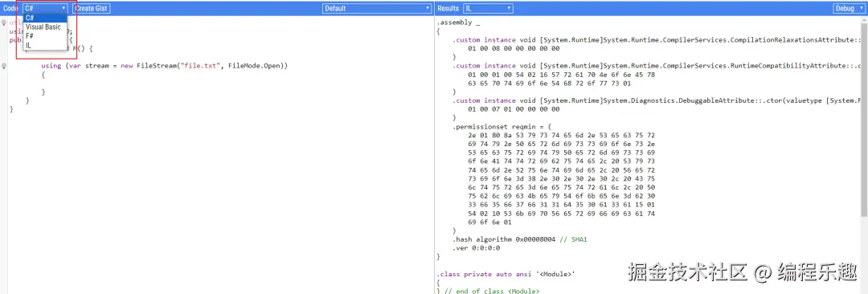
Task: Choose Visual Basic in the language list
Action: [45, 27]
